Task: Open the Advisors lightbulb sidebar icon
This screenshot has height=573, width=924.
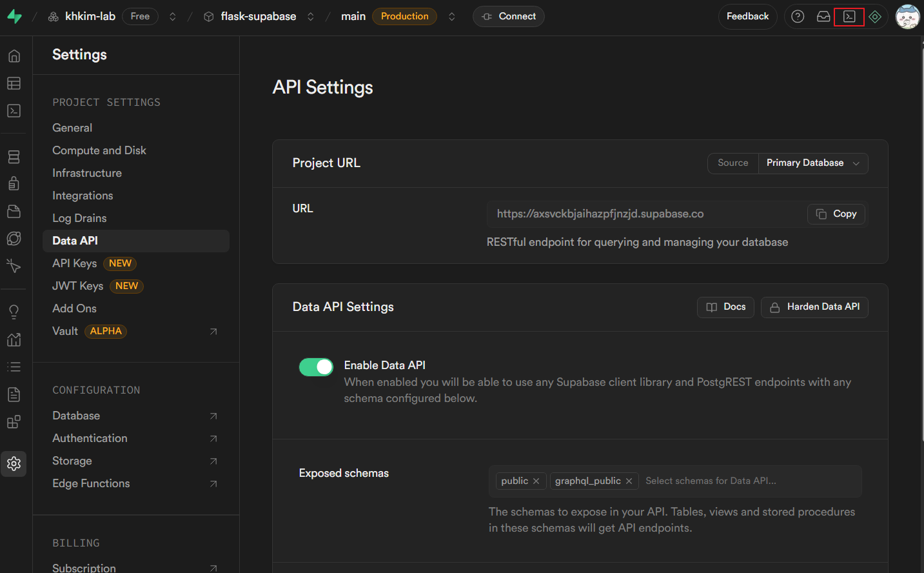Action: (x=14, y=312)
